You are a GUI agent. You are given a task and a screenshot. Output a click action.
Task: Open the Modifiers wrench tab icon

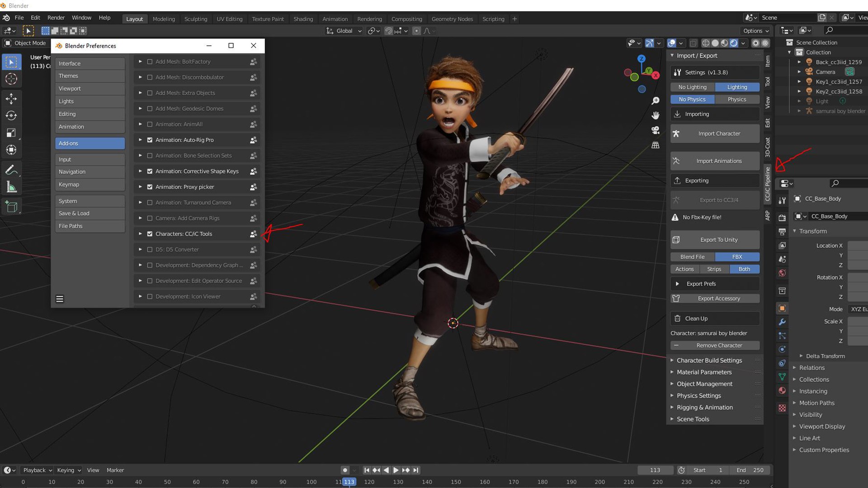782,322
